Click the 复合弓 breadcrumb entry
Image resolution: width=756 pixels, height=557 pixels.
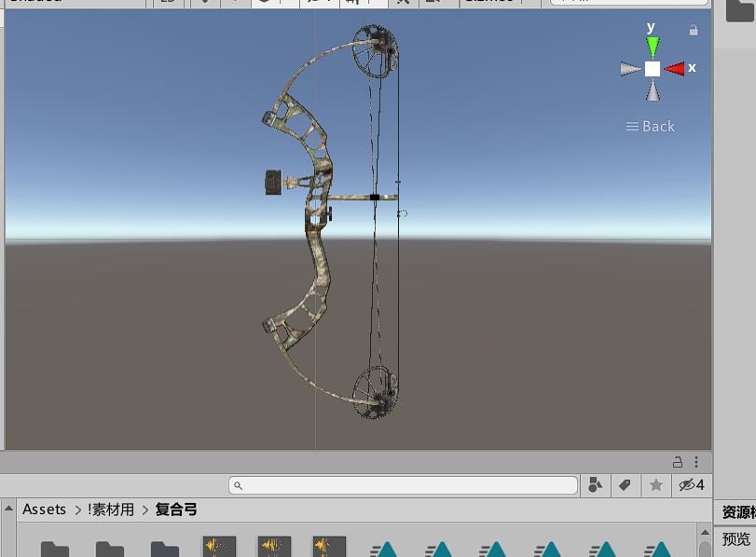click(x=176, y=509)
